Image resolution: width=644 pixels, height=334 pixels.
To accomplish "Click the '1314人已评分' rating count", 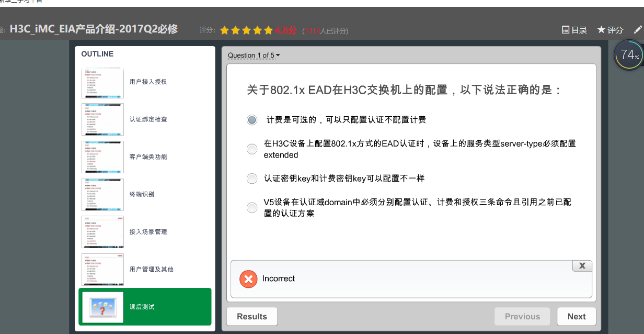I will (325, 31).
